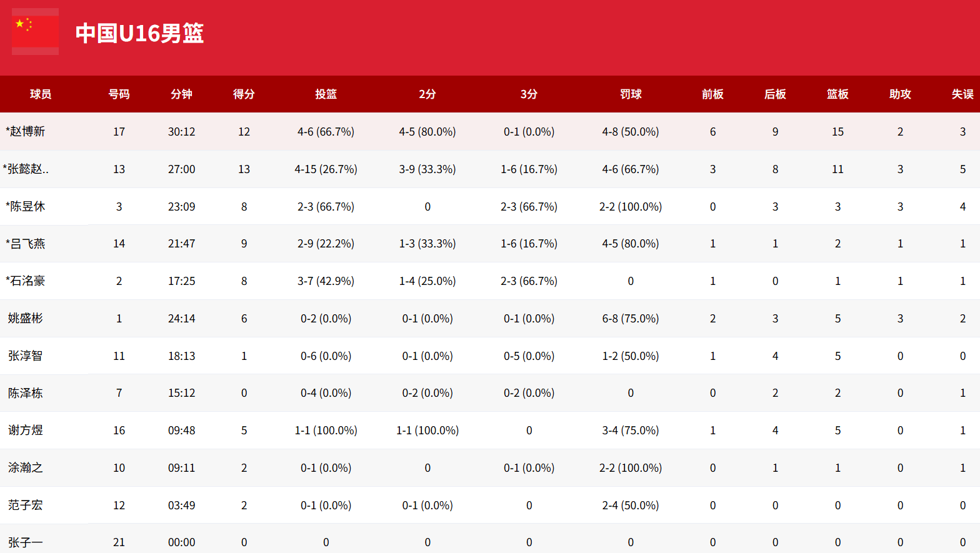Click field goals 4-15 (26.7%)
Image resolution: width=980 pixels, height=553 pixels.
click(x=326, y=169)
